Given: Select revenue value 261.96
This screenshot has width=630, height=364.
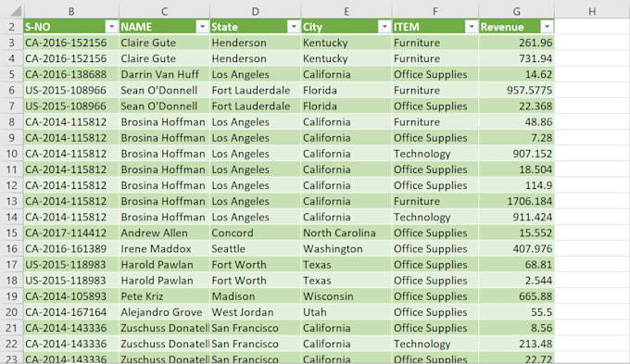Looking at the screenshot, I should [517, 43].
